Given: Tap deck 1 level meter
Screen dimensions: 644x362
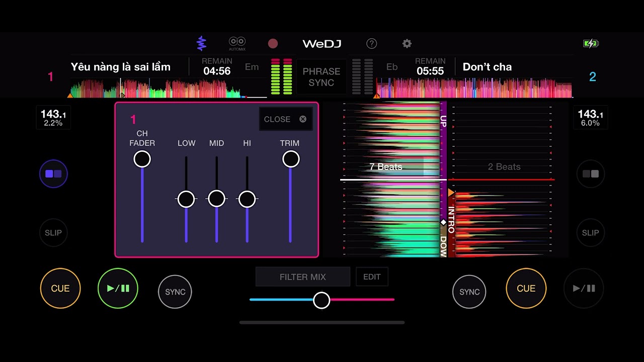Looking at the screenshot, I should click(x=282, y=76).
